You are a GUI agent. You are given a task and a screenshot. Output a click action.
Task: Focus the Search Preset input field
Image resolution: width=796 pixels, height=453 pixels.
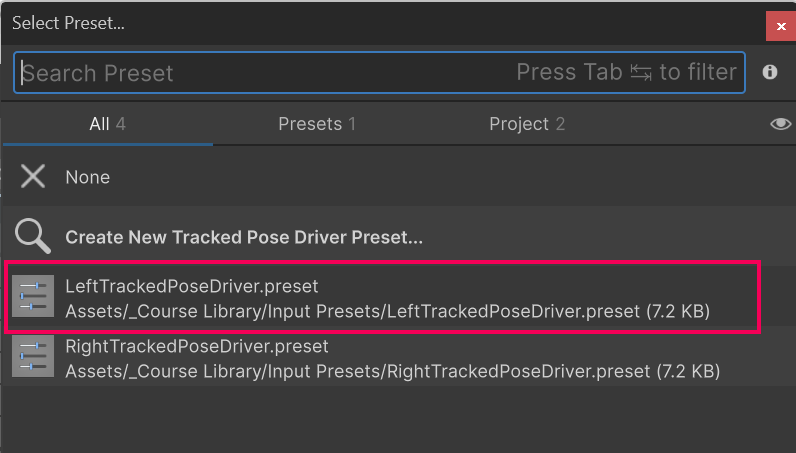pos(260,73)
